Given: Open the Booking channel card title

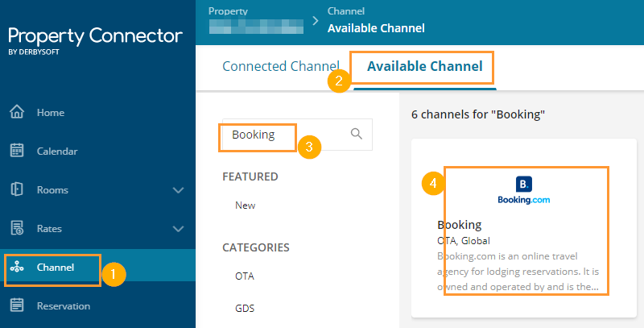Looking at the screenshot, I should pos(459,225).
